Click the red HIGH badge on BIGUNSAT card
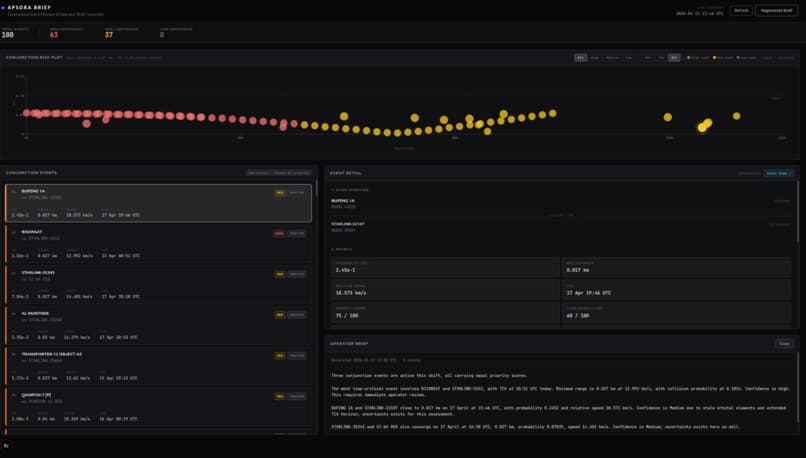Image resolution: width=806 pixels, height=458 pixels. (279, 233)
